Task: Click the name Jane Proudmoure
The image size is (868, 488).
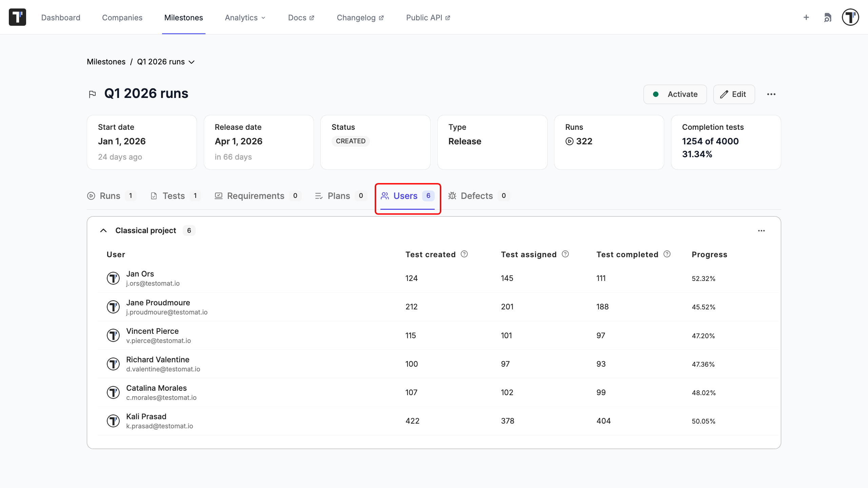Action: [x=158, y=303]
